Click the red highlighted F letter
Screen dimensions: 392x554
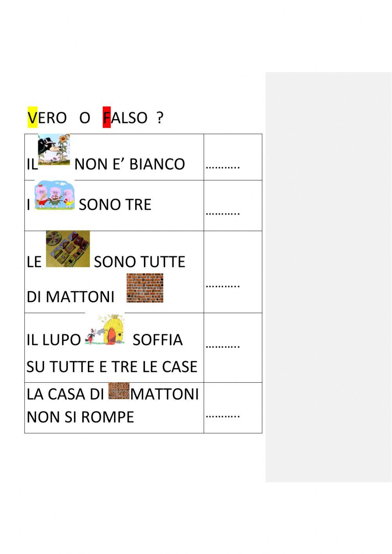coord(107,117)
